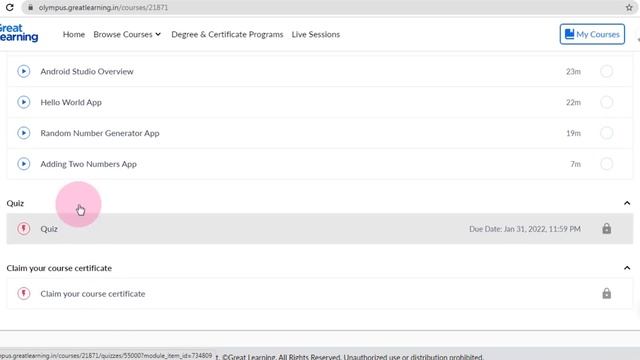Open the Claim your course certificate item
This screenshot has width=640, height=360.
pos(93,293)
